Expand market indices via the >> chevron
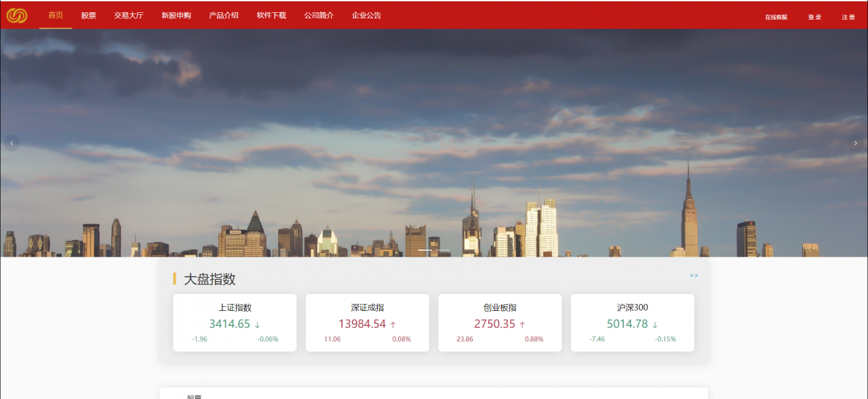The width and height of the screenshot is (868, 399). pyautogui.click(x=693, y=275)
